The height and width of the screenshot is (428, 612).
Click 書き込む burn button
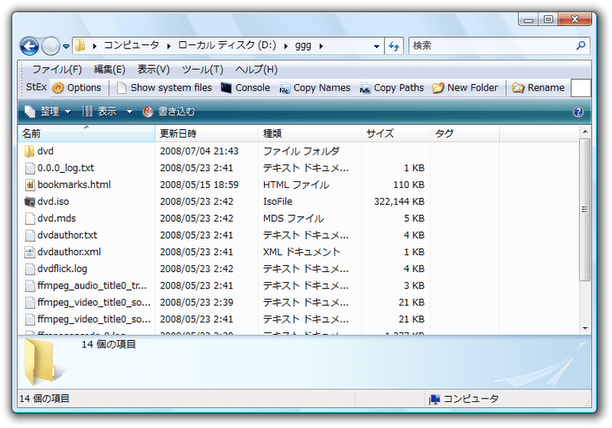click(169, 112)
